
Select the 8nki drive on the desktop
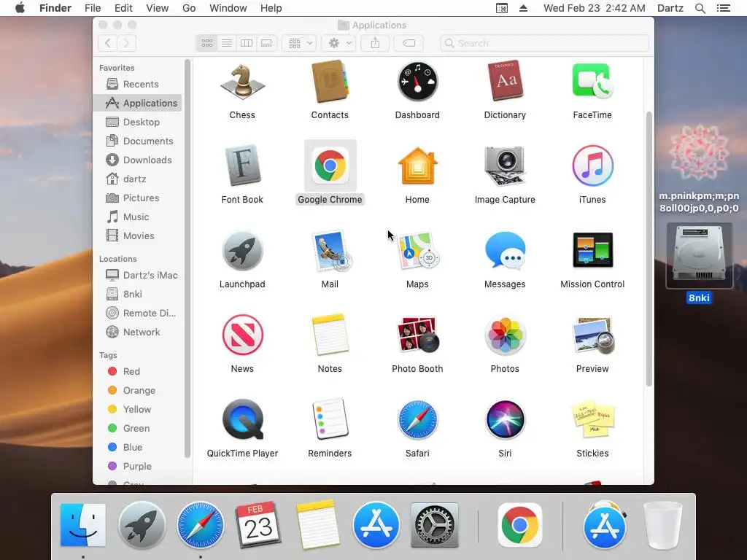[x=699, y=263]
